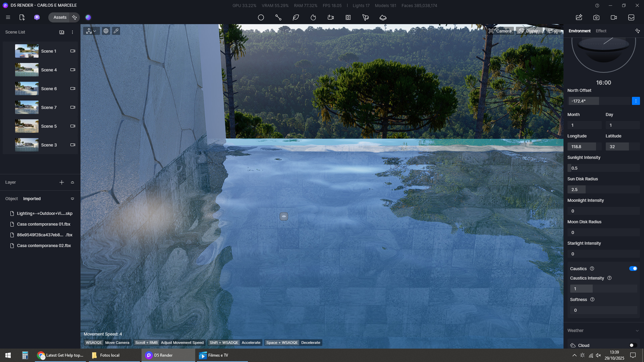Adjust the Caustics Intensity slider
Viewport: 644px width, 362px height.
(x=603, y=289)
